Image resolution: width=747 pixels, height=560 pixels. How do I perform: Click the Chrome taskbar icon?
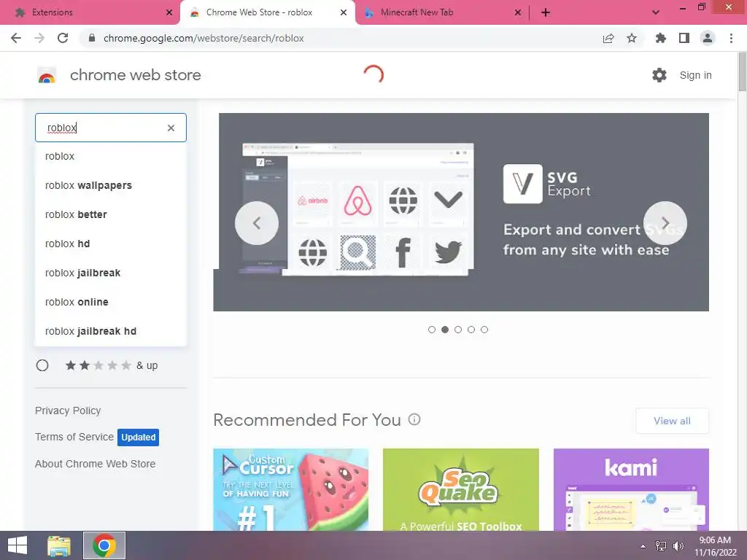point(104,545)
